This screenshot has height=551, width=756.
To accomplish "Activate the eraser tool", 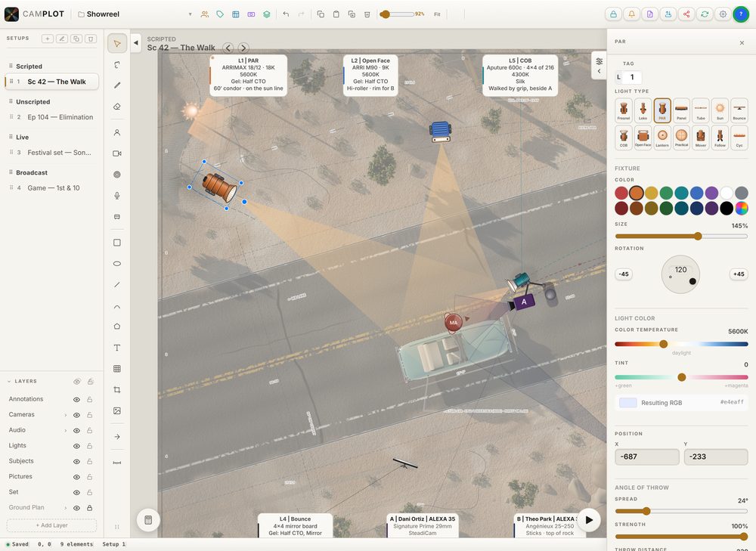I will coord(117,107).
